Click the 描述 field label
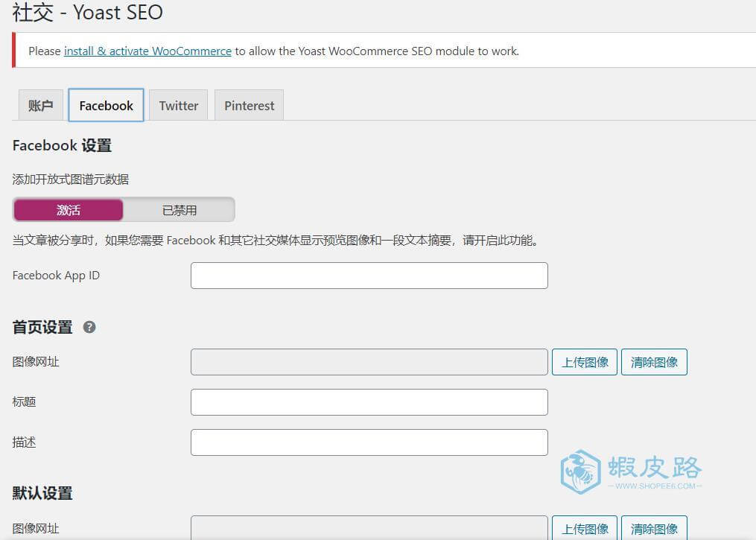Image resolution: width=756 pixels, height=540 pixels. pyautogui.click(x=24, y=442)
